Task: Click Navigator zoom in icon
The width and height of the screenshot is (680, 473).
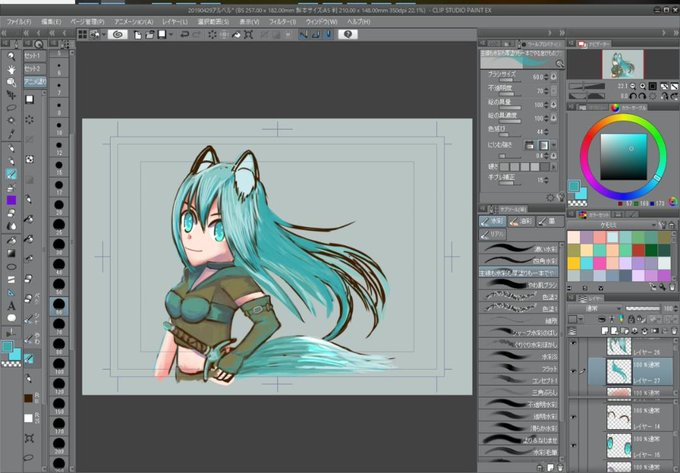Action: click(643, 86)
